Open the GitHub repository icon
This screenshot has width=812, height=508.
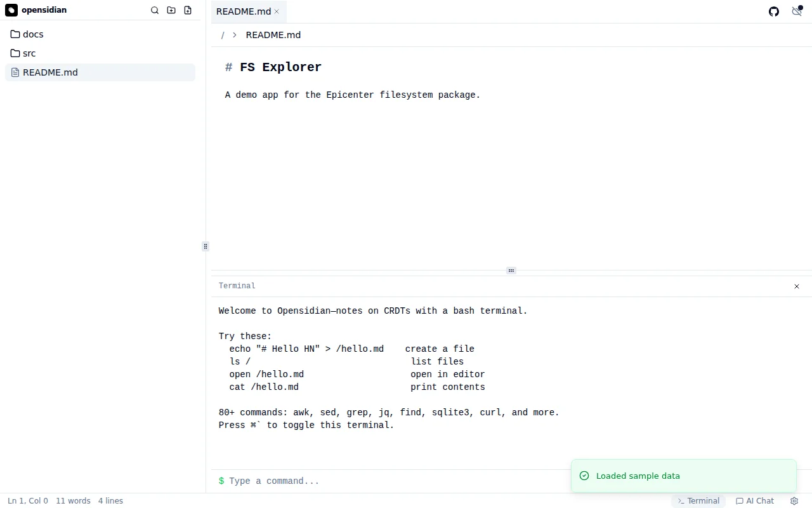tap(774, 11)
